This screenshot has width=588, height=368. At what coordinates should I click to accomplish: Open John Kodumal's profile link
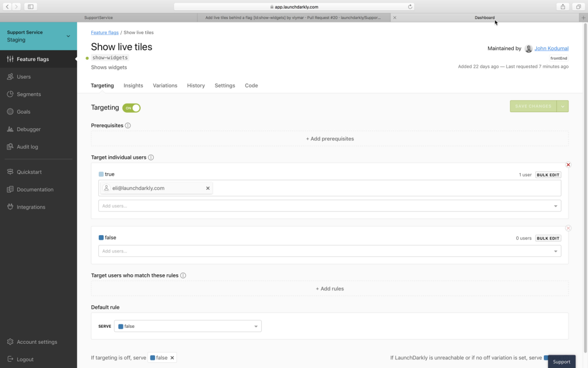pyautogui.click(x=551, y=48)
